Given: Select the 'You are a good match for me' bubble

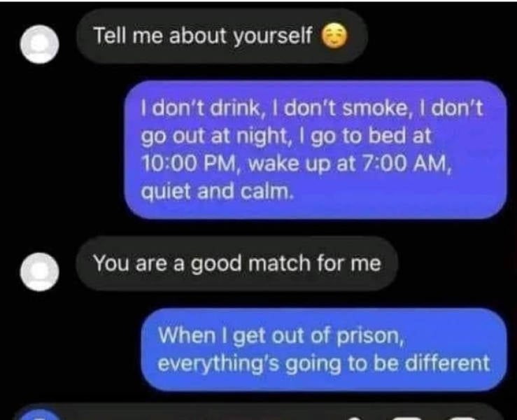Looking at the screenshot, I should click(236, 264).
